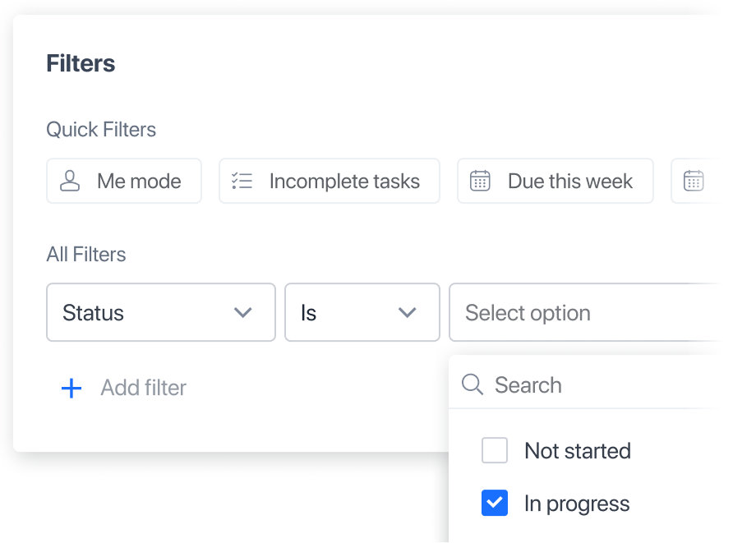Open the Select option dropdown
Screen dimensions: 756x543
pos(585,312)
